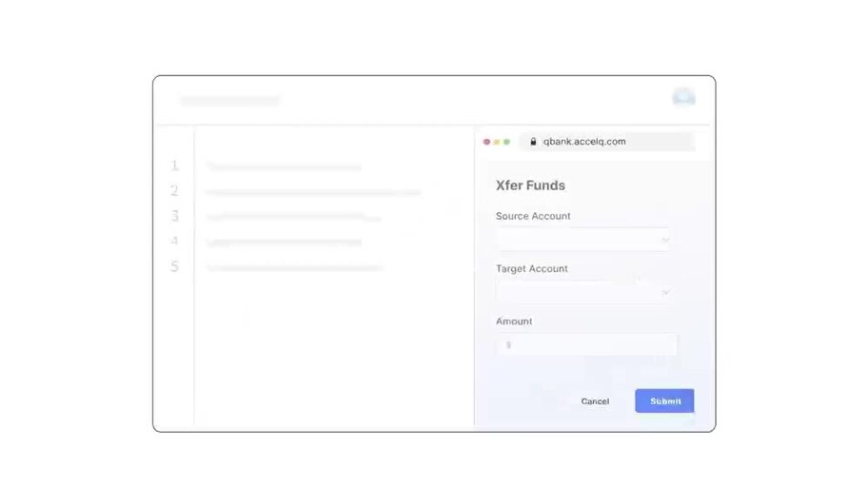Click the qbank.accelq.com address bar

tap(607, 142)
